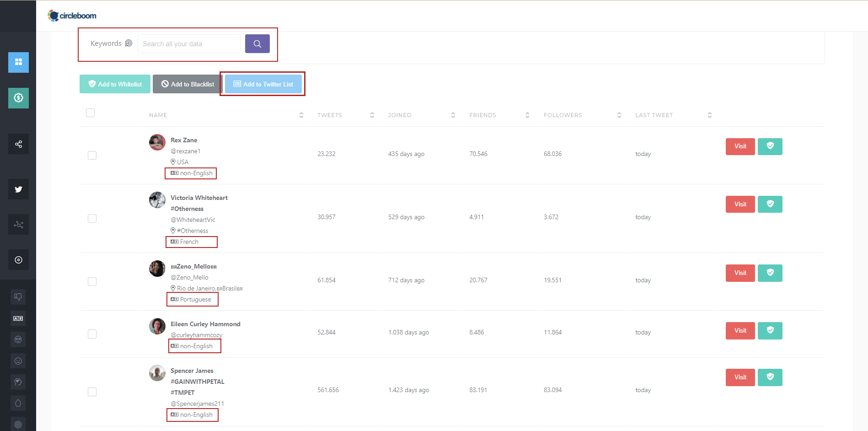
Task: Click the Last Tweet column header
Action: click(x=654, y=115)
